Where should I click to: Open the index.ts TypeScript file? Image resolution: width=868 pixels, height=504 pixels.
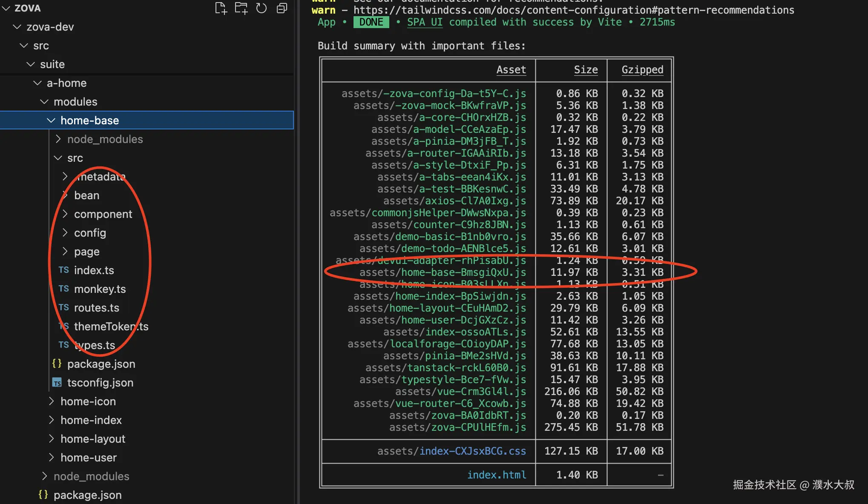tap(94, 270)
